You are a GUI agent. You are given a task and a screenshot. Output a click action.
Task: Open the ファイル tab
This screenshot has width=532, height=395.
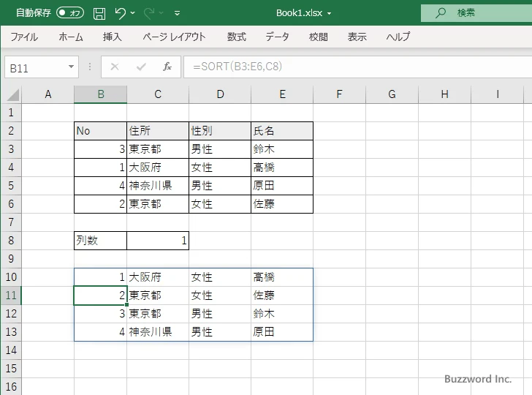coord(24,37)
